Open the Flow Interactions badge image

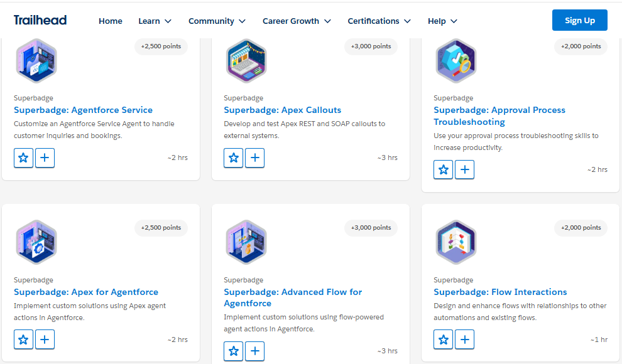[x=456, y=242]
